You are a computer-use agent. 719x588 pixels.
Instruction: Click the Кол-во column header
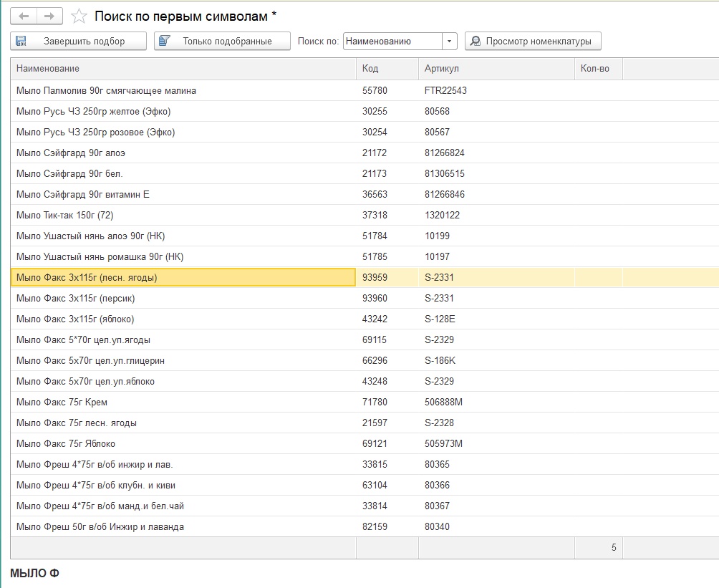tap(599, 68)
